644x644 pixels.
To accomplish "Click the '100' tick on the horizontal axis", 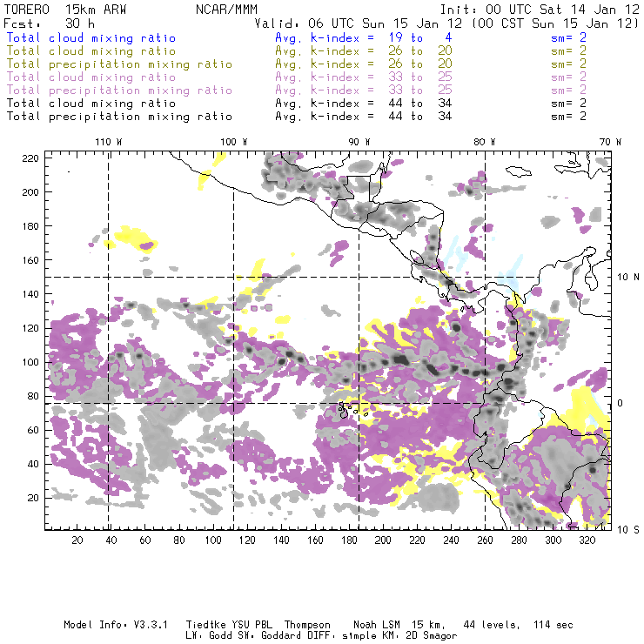I will [213, 540].
